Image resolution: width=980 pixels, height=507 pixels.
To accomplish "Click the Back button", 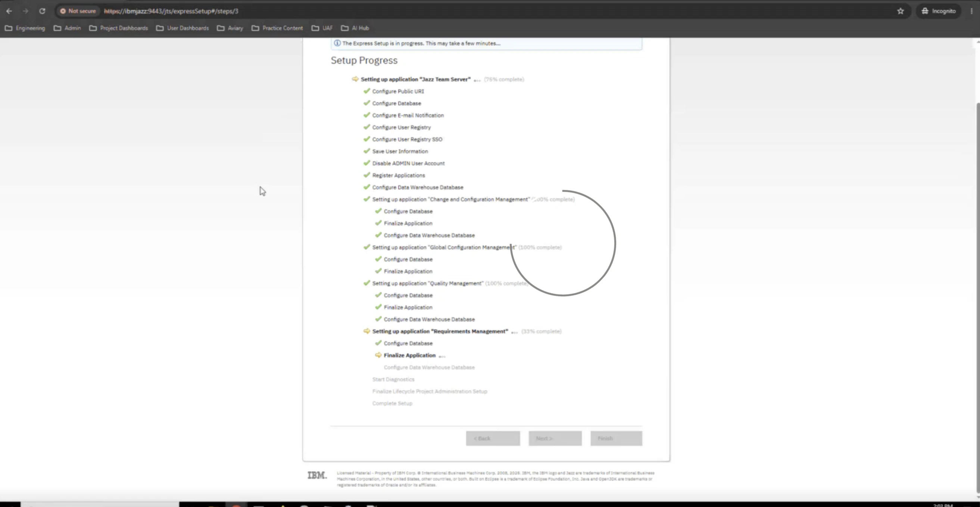I will (x=493, y=438).
